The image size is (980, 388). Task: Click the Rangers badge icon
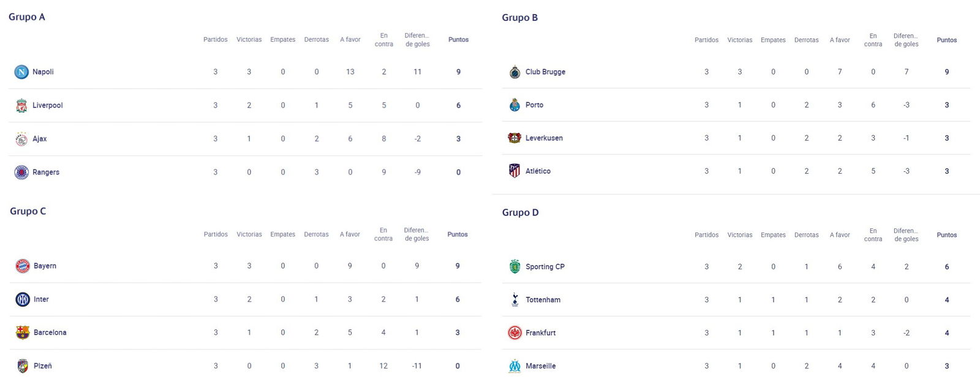pyautogui.click(x=21, y=173)
